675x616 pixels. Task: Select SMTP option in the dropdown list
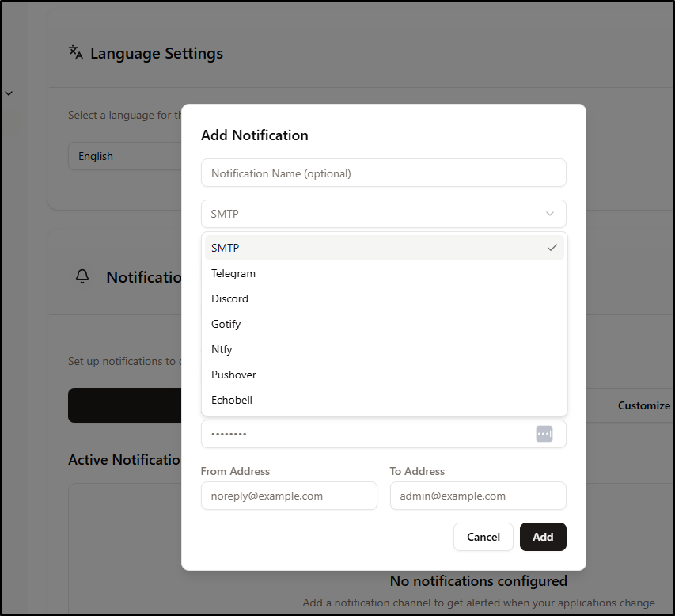point(384,248)
